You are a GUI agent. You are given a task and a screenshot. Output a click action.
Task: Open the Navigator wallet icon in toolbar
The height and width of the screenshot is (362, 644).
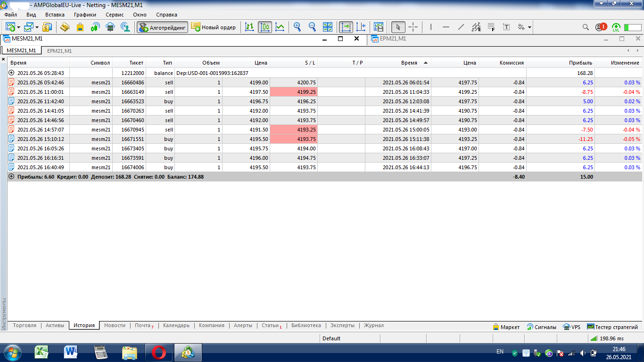[65, 27]
